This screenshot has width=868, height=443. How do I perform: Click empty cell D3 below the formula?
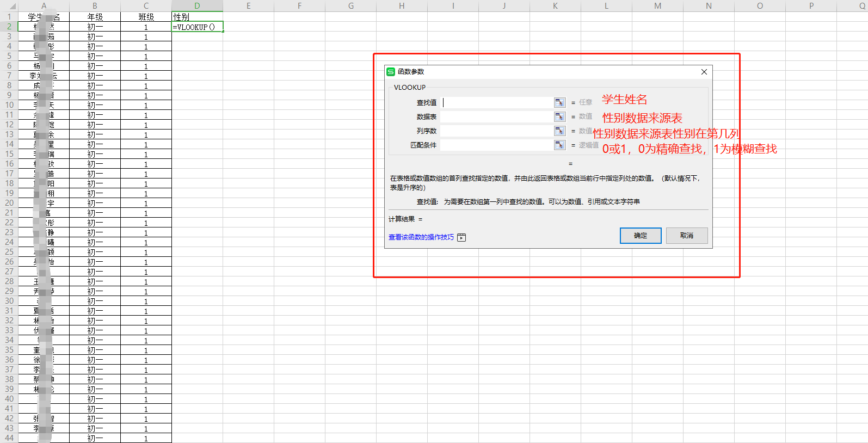(x=197, y=36)
